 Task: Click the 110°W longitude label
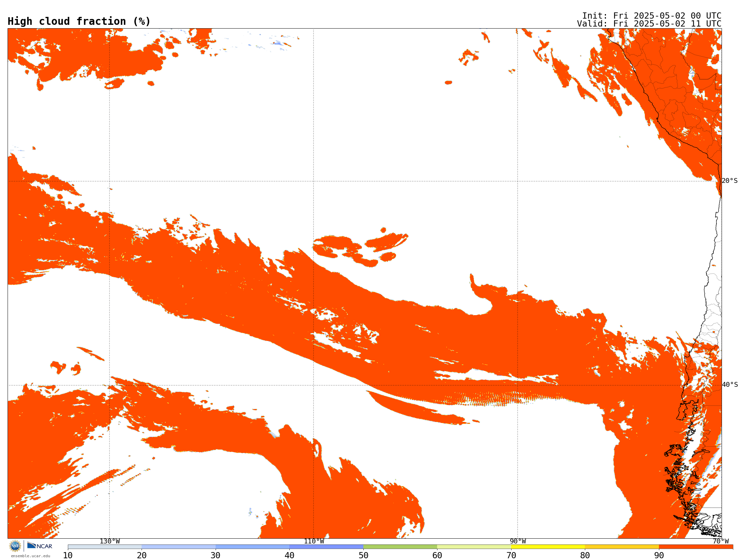click(x=314, y=541)
